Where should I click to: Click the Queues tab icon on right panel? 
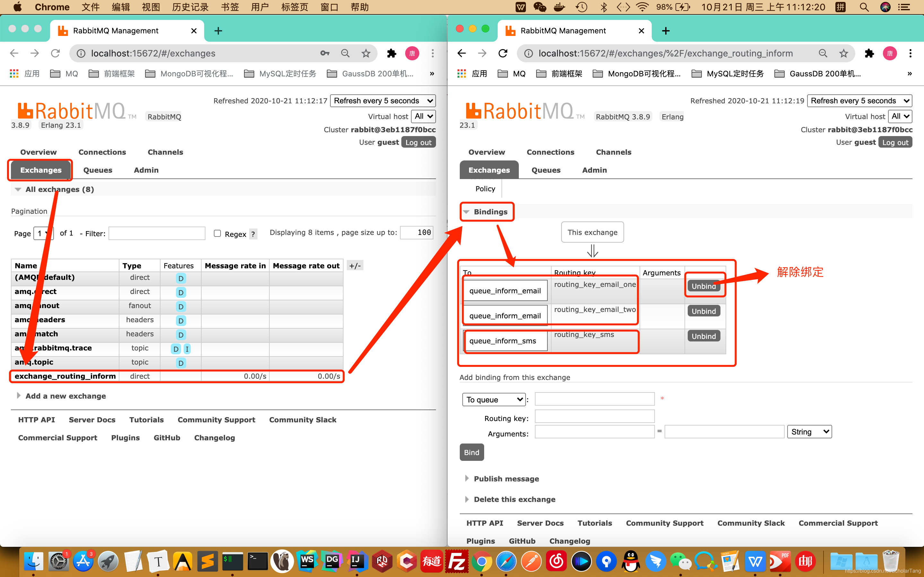coord(546,169)
